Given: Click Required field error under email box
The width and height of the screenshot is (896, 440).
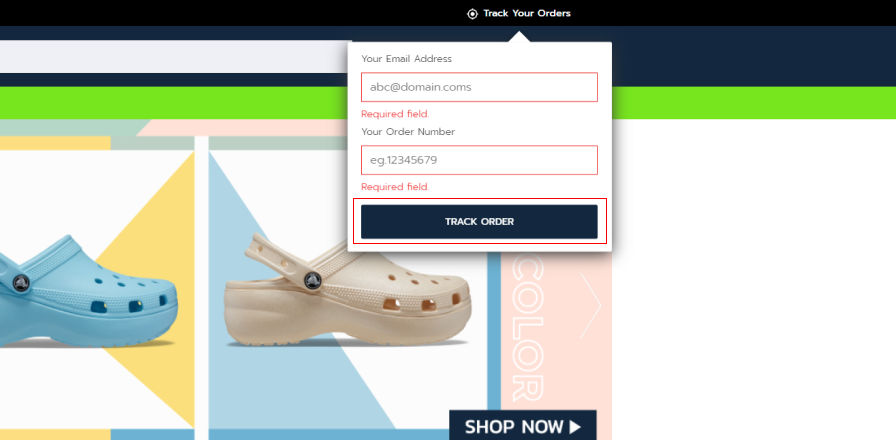Looking at the screenshot, I should click(x=395, y=114).
